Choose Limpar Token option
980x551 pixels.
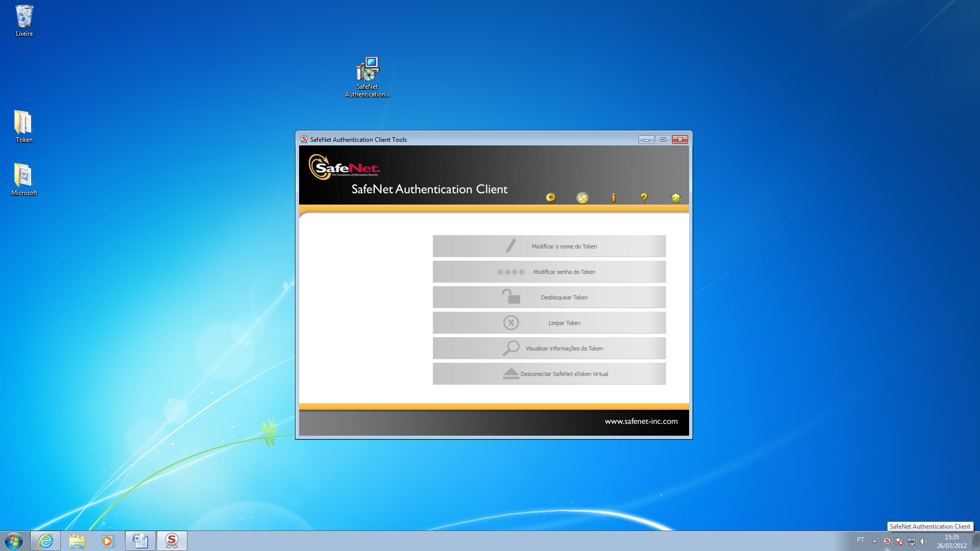point(549,322)
